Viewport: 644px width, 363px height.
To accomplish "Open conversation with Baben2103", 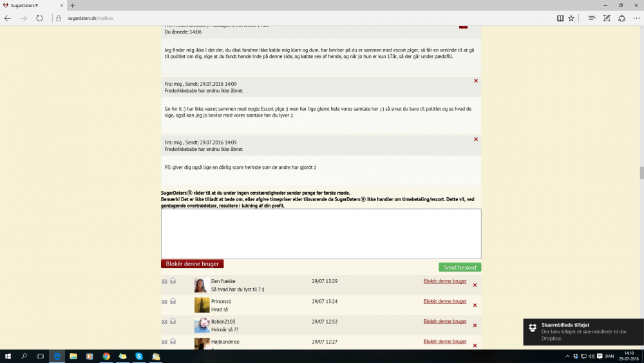I will [x=223, y=322].
